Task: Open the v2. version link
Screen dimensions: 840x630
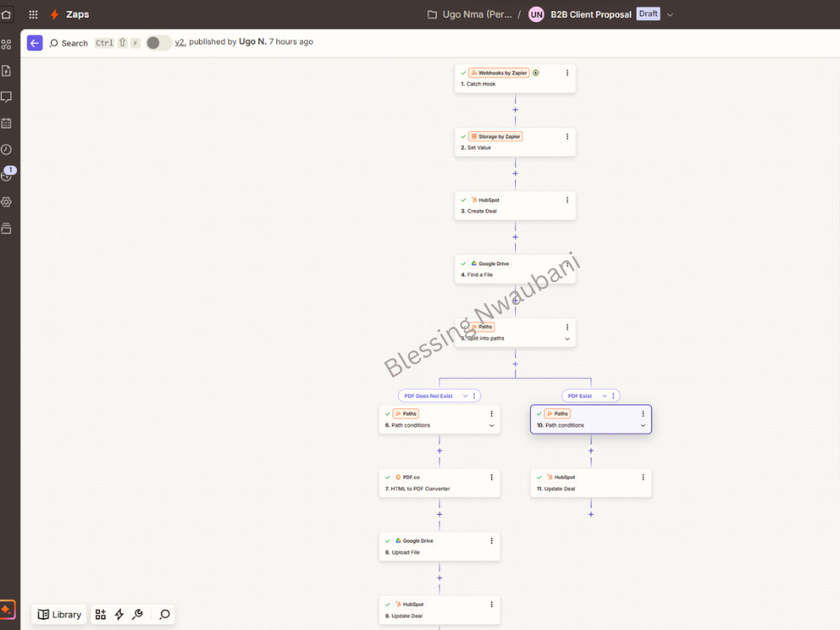Action: coord(180,42)
